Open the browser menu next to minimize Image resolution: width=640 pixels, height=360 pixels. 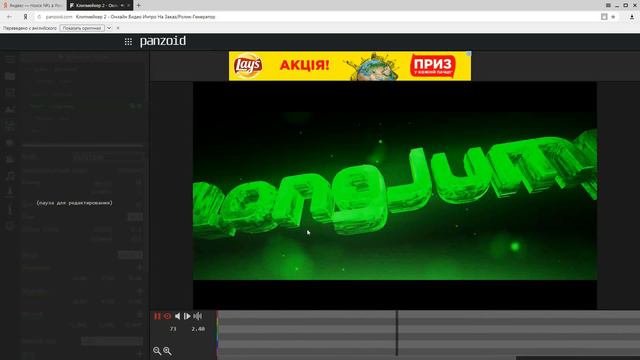608,5
